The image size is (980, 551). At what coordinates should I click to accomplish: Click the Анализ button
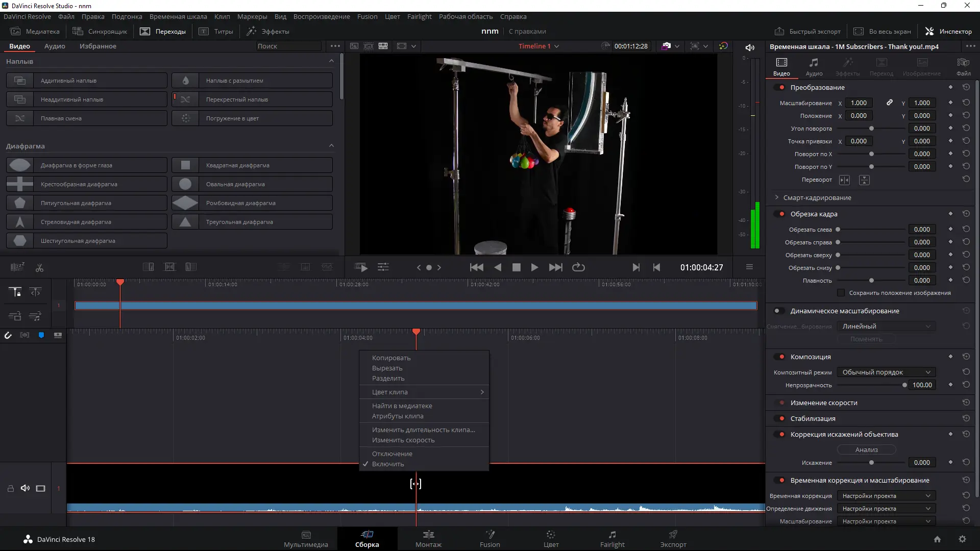click(x=866, y=449)
